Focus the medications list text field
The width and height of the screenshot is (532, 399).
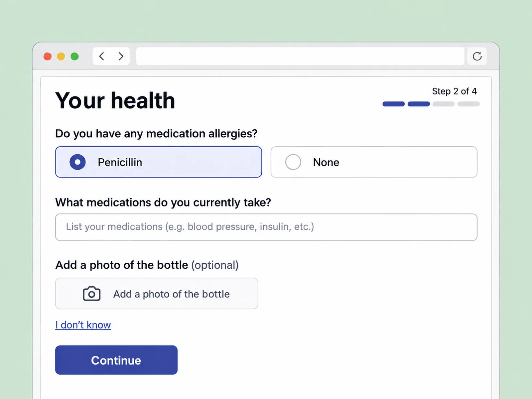point(266,227)
